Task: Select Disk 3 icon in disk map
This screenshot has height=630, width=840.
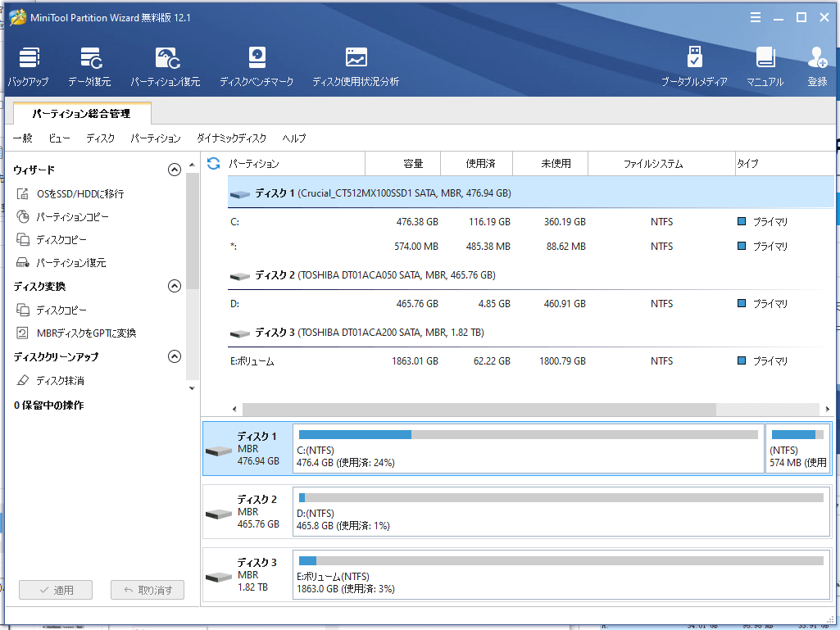Action: coord(219,577)
